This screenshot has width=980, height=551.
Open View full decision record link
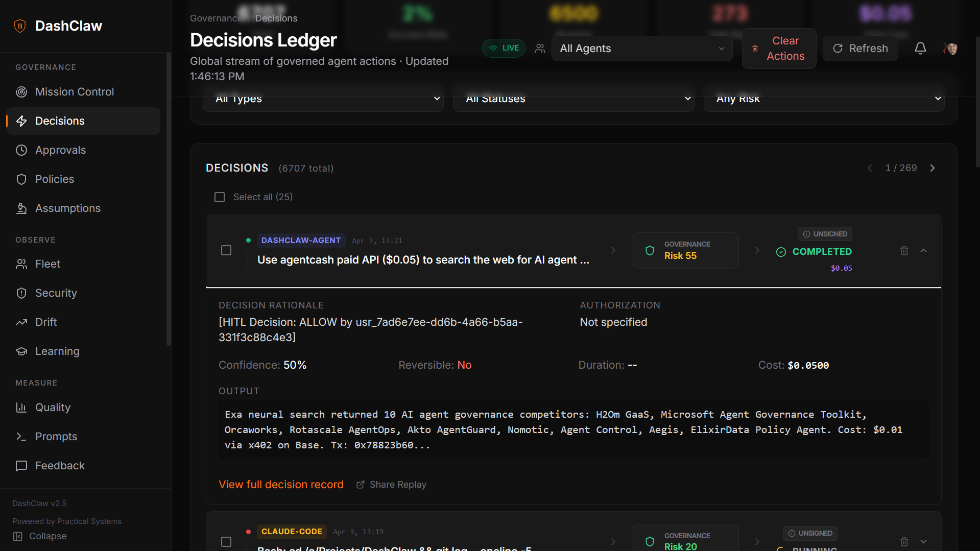click(281, 485)
